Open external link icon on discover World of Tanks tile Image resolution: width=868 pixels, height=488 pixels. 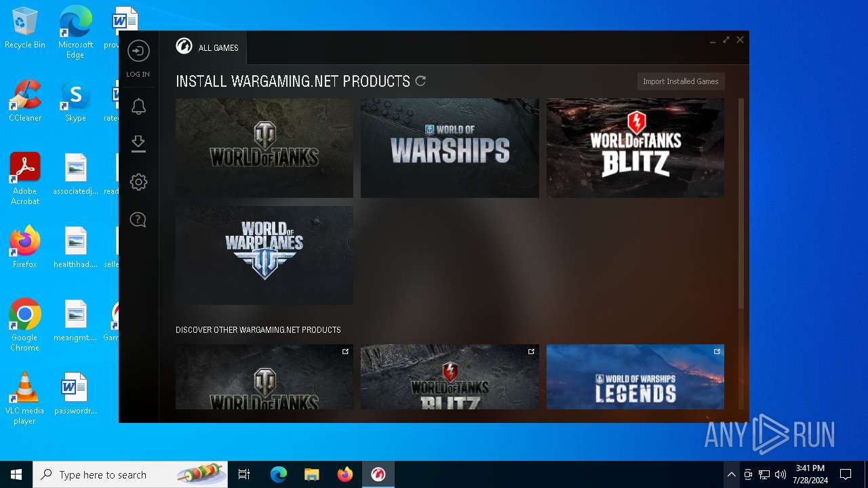345,351
